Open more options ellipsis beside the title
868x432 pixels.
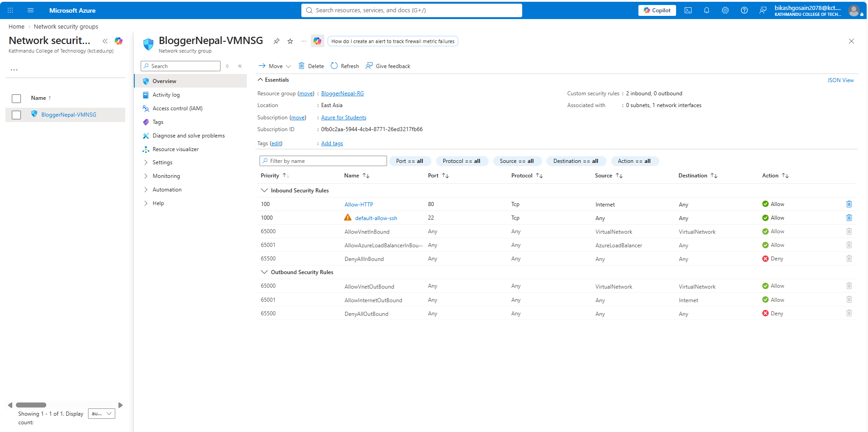tap(304, 41)
